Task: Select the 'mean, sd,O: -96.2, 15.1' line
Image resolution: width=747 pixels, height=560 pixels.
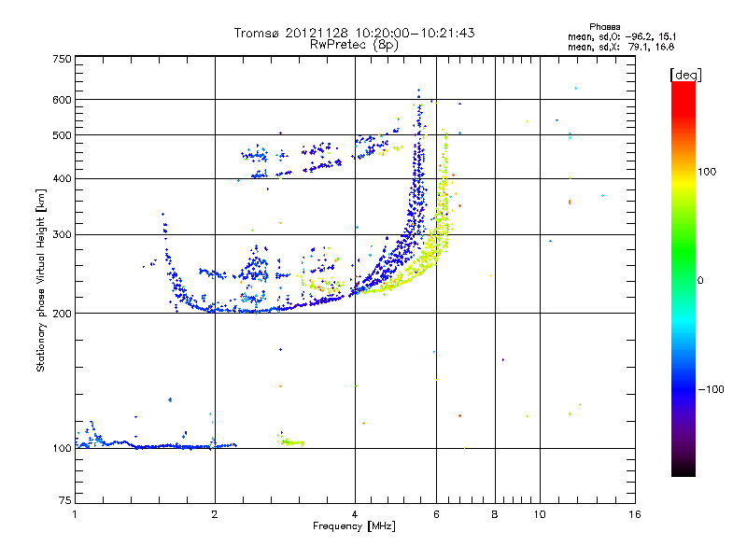Action: [622, 36]
